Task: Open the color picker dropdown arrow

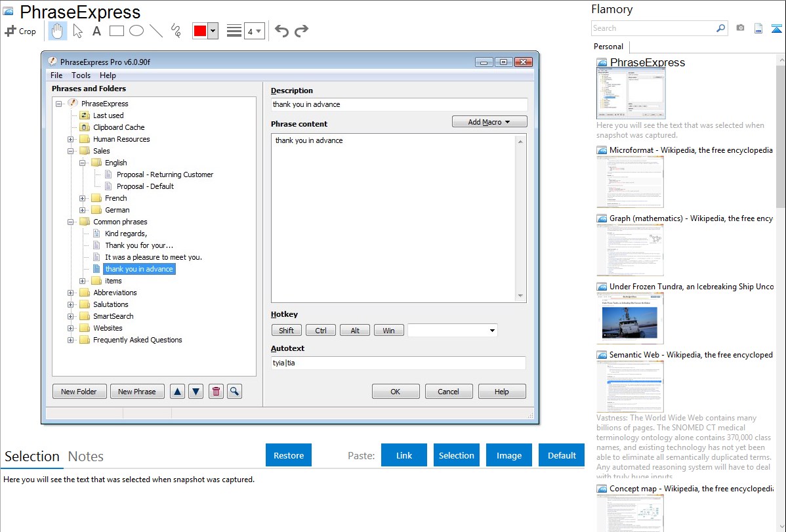Action: point(213,31)
